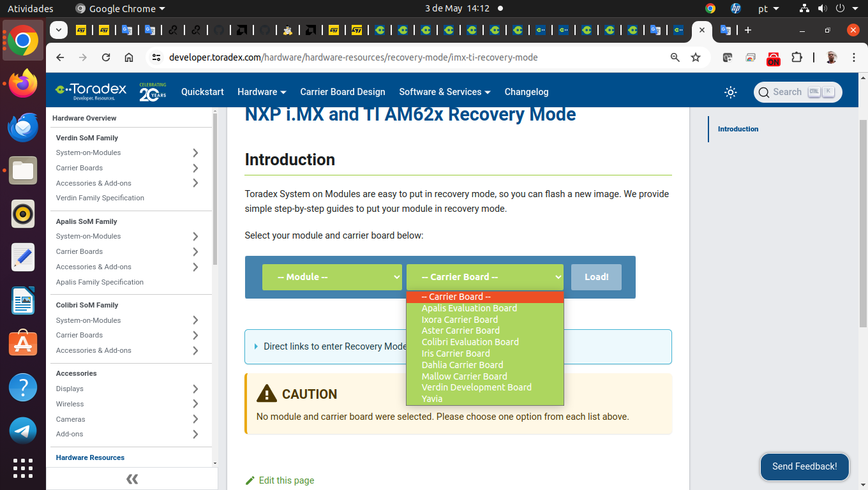Go back with the browser back arrow
The image size is (868, 490).
point(60,57)
